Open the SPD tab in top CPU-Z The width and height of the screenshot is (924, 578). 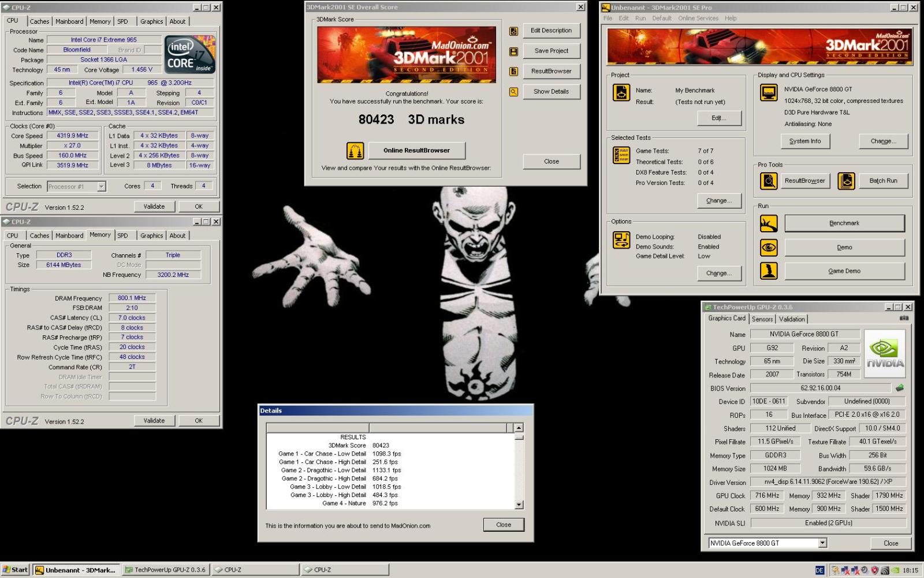point(123,21)
